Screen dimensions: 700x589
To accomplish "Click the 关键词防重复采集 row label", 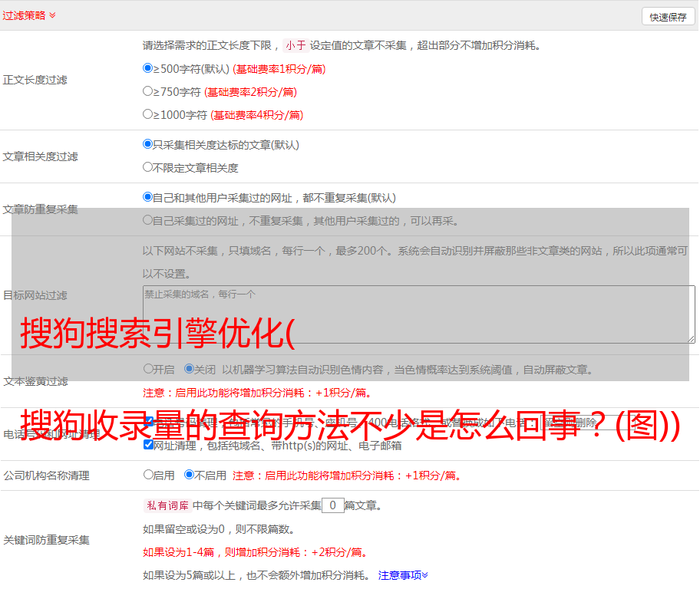I will (x=46, y=540).
